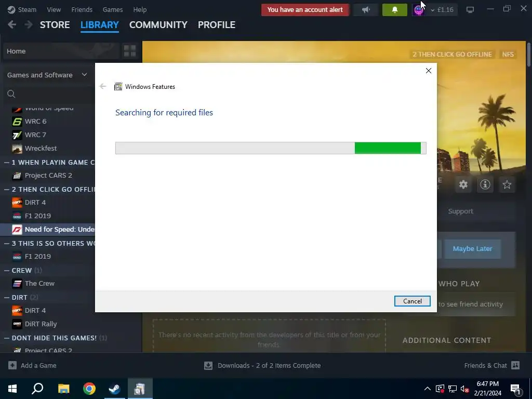Cancel the Windows Features search
The width and height of the screenshot is (532, 399).
412,301
